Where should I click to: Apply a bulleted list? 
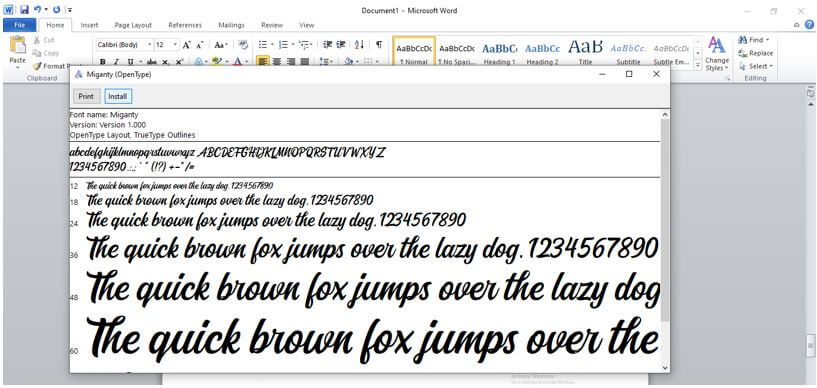[x=263, y=45]
